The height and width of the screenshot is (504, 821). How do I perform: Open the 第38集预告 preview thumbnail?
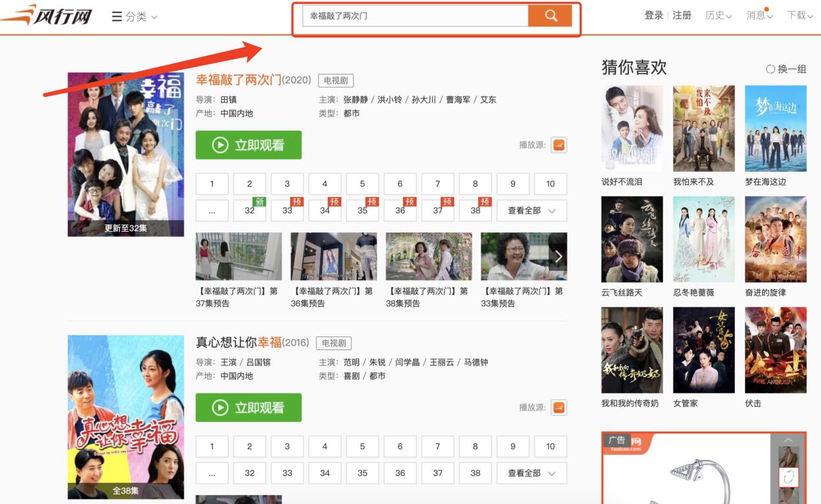click(x=429, y=256)
